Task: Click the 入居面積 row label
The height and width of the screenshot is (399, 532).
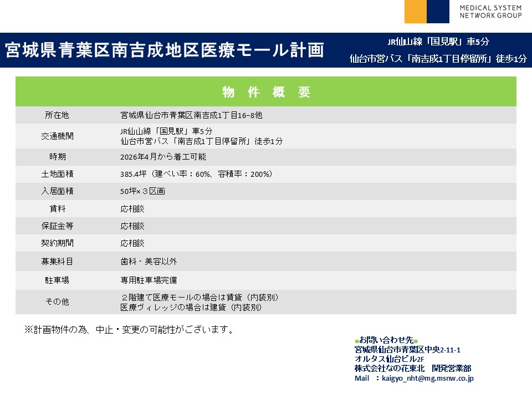Action: tap(57, 191)
